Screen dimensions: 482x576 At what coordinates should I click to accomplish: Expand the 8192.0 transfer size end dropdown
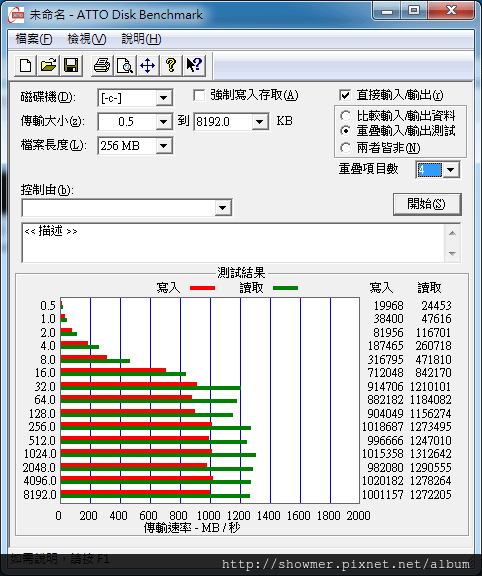coord(260,122)
